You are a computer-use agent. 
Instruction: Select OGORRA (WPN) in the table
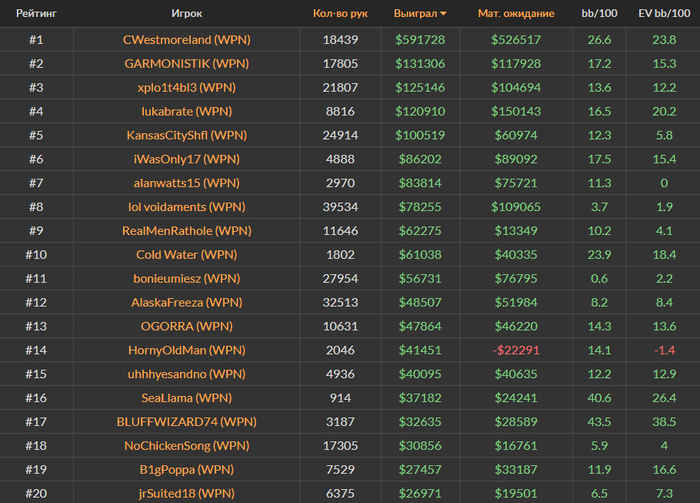pyautogui.click(x=186, y=326)
